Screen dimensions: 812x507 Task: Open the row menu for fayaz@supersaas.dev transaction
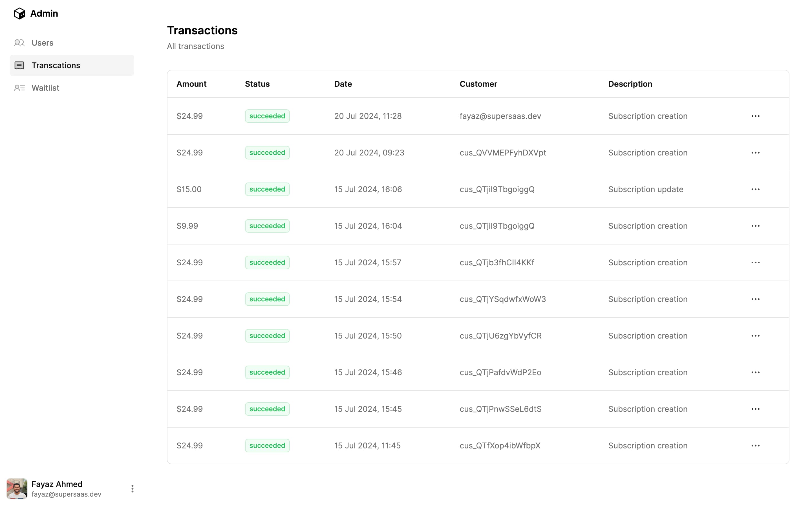[x=755, y=116]
